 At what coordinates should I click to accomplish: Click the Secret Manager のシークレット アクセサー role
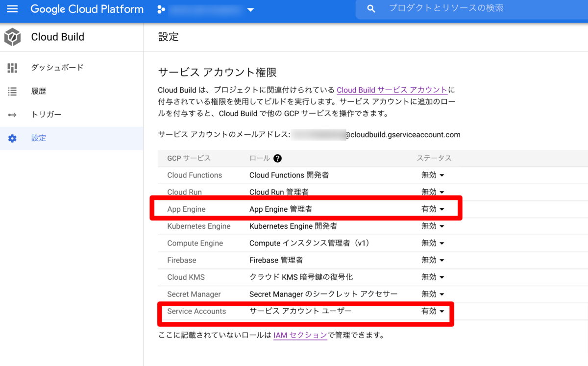click(323, 294)
